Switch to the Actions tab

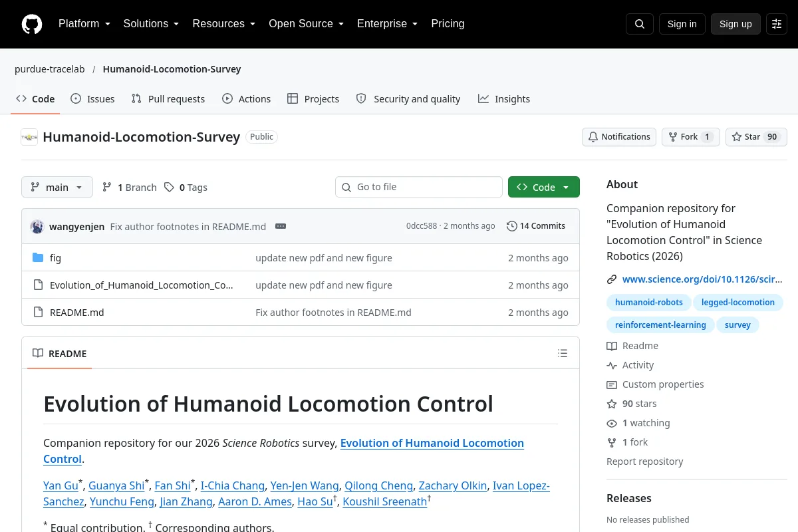pyautogui.click(x=246, y=99)
